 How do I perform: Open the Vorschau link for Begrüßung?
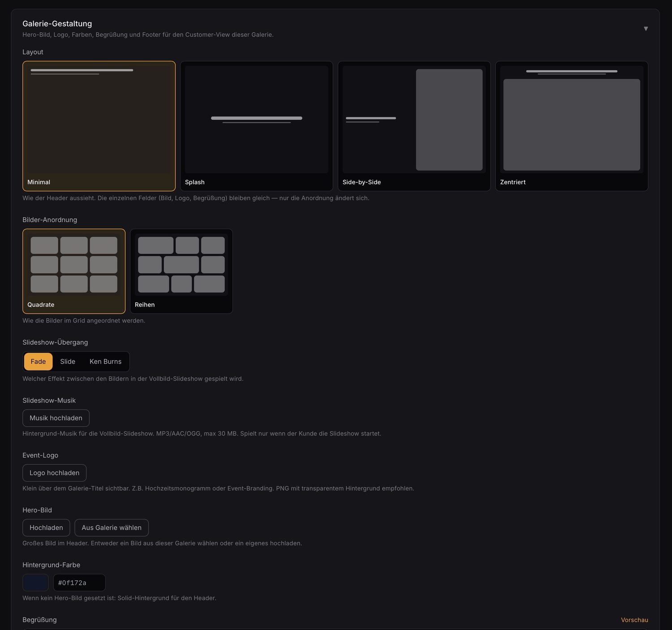click(x=634, y=620)
